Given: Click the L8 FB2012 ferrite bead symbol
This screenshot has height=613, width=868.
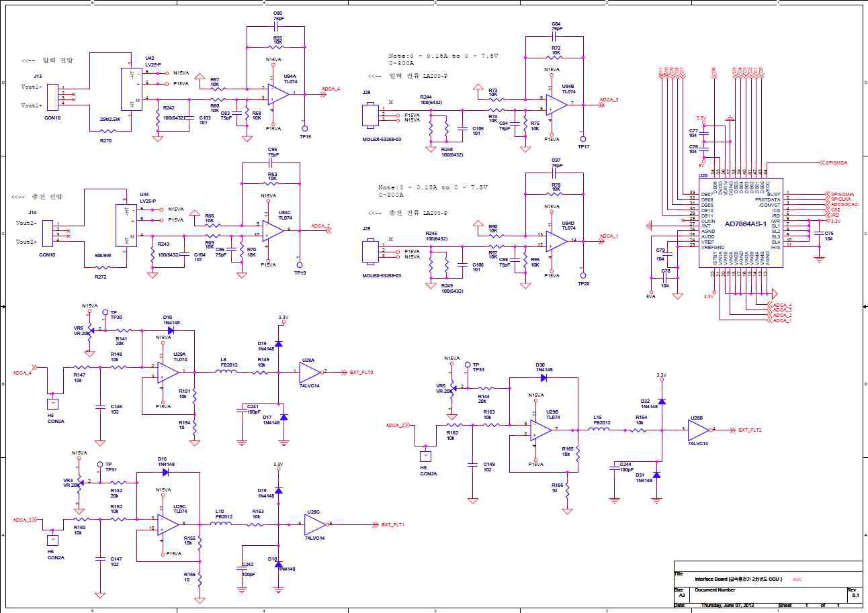Looking at the screenshot, I should point(225,371).
